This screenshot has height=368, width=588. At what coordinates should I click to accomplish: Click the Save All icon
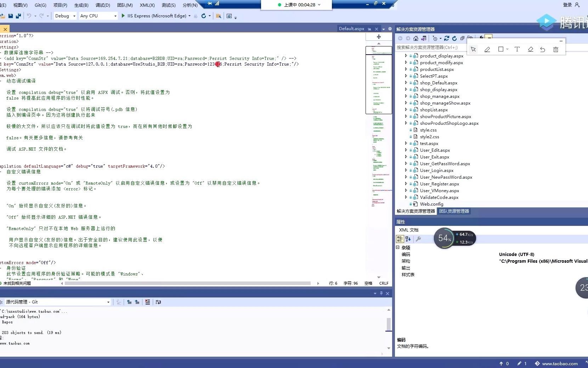point(18,16)
